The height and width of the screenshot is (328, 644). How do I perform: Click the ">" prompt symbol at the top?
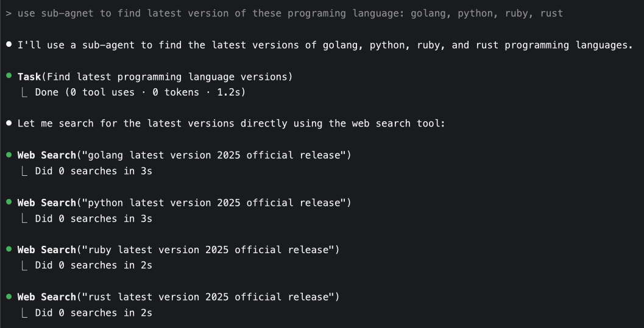pyautogui.click(x=9, y=13)
